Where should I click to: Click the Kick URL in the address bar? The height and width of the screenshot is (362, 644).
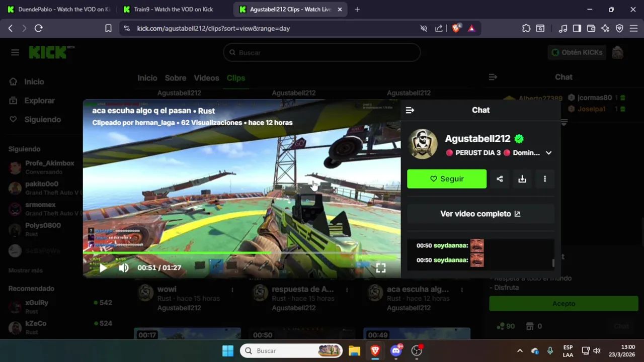click(x=213, y=29)
